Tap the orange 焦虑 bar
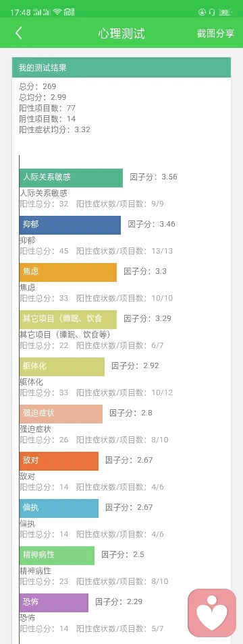 68,272
